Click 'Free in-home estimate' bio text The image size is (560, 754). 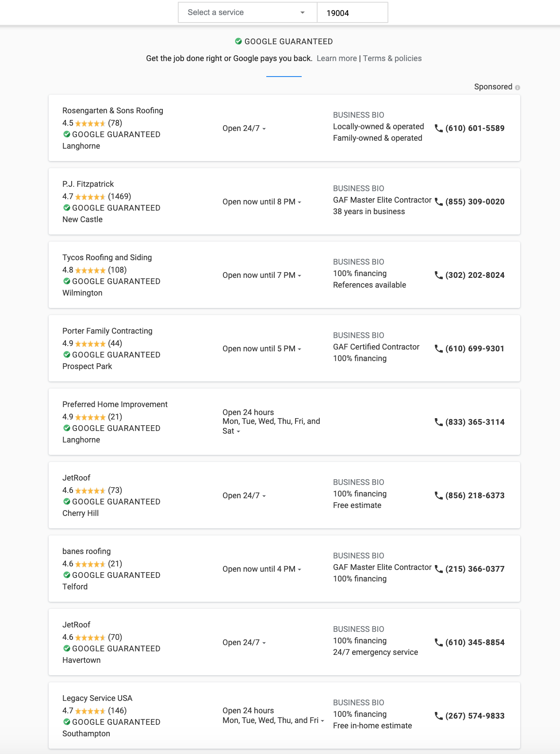372,726
